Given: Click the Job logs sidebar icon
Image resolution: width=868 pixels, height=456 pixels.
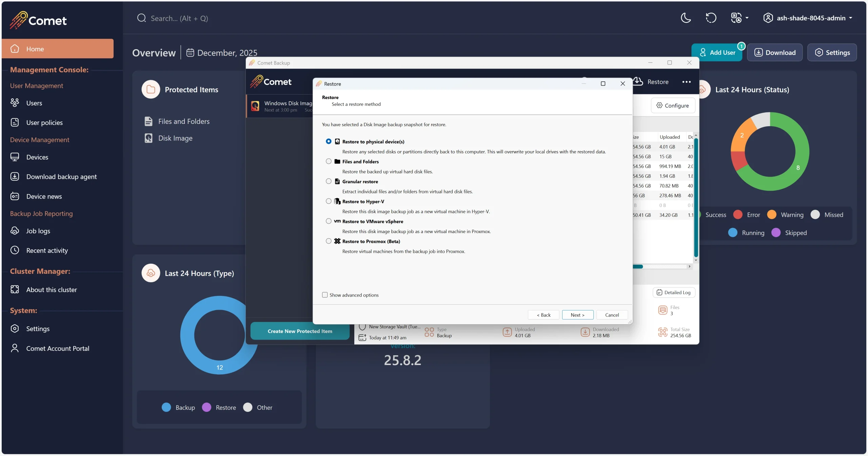Looking at the screenshot, I should [x=15, y=231].
